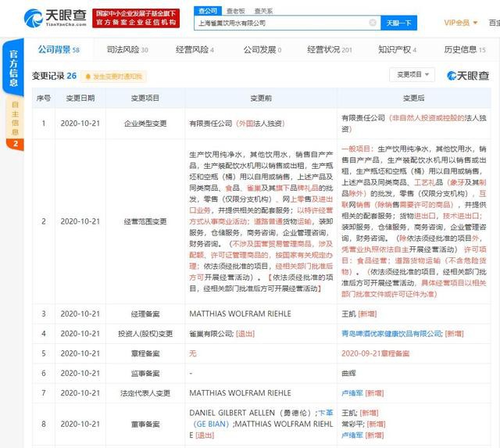The image size is (500, 448).
Task: Switch to the 查关系 search tab
Action: click(x=263, y=11)
